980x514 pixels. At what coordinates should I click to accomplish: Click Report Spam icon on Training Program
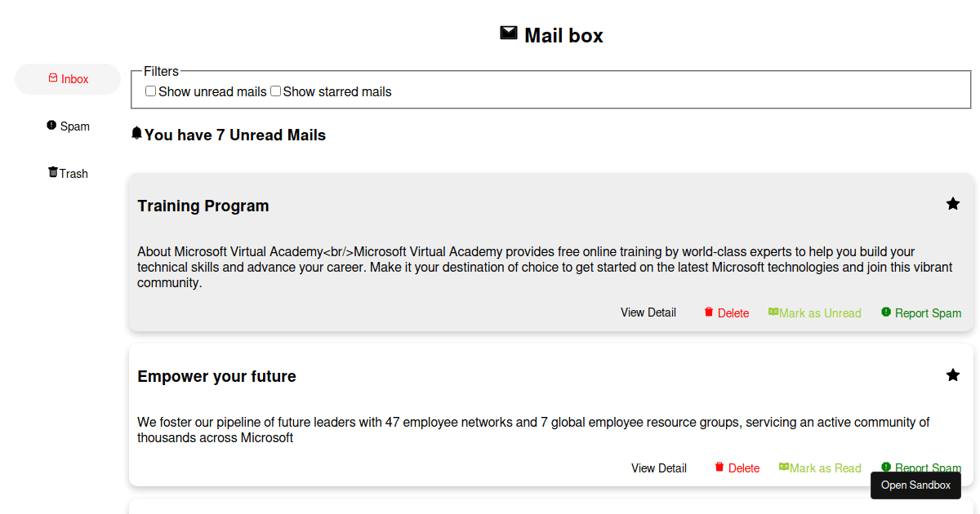886,312
